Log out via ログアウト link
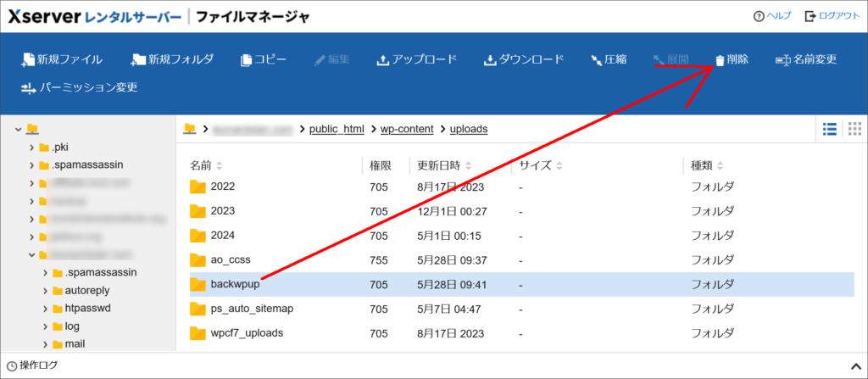The image size is (868, 379). (832, 16)
